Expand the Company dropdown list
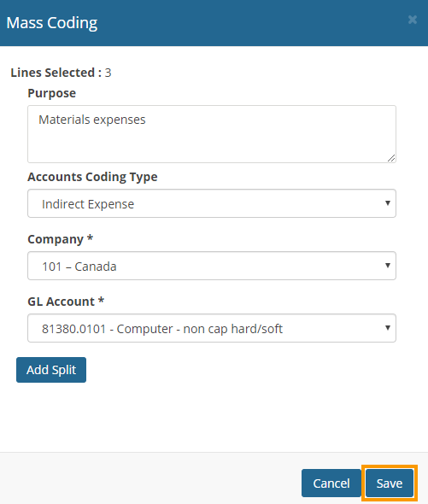This screenshot has height=504, width=428. coord(212,266)
